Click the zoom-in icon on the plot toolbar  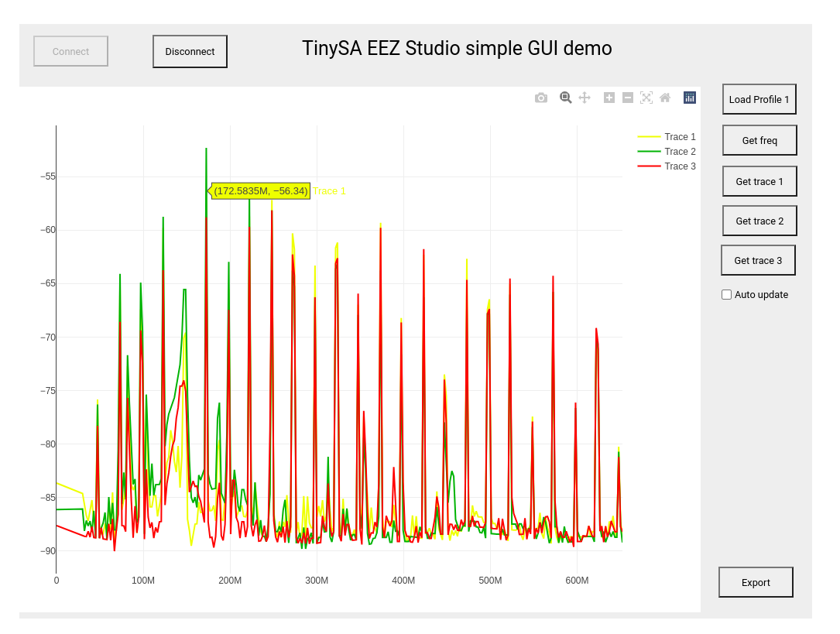[x=609, y=98]
